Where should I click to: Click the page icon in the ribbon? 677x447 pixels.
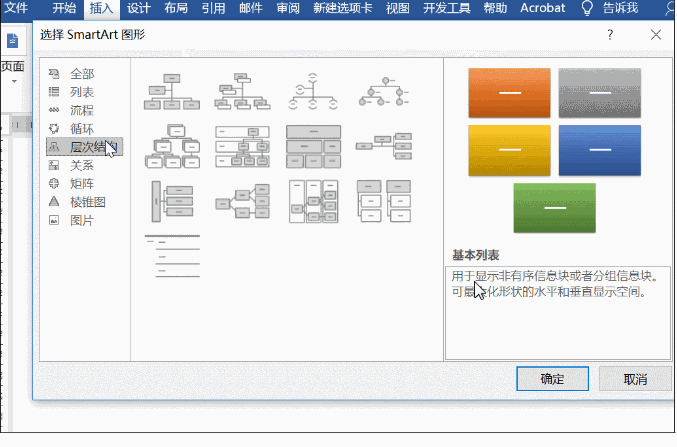pos(13,41)
